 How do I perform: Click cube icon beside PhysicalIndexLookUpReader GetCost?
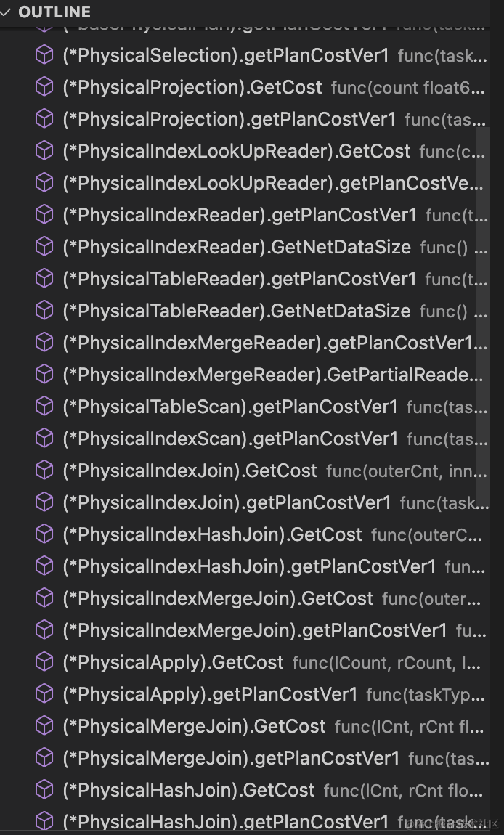click(45, 151)
